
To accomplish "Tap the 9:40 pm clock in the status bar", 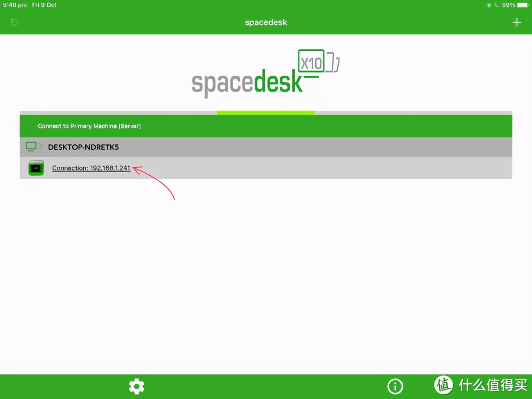I will (x=15, y=5).
